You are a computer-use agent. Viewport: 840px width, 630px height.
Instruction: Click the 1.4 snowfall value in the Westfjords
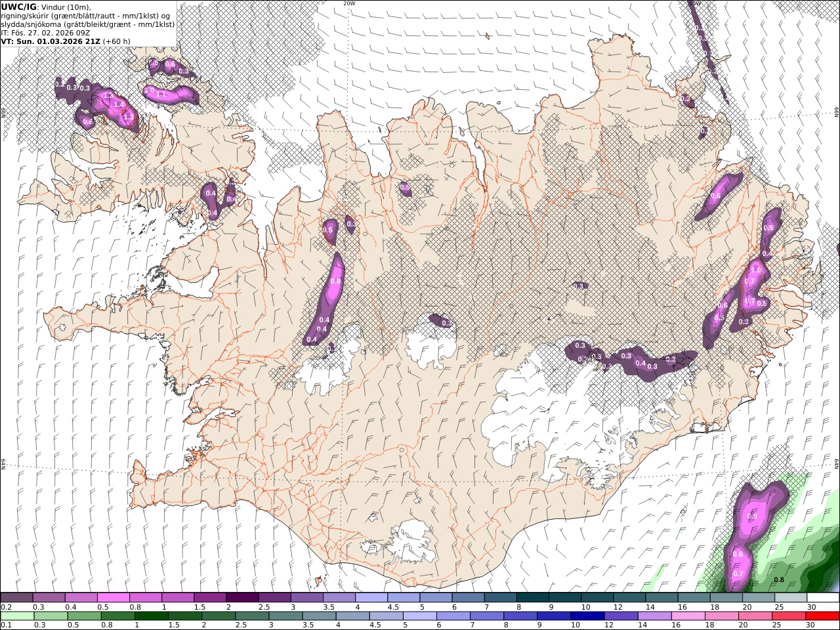click(119, 104)
